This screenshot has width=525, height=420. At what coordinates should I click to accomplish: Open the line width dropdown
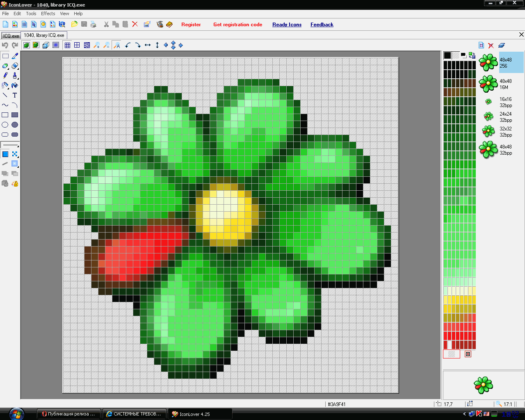10,145
